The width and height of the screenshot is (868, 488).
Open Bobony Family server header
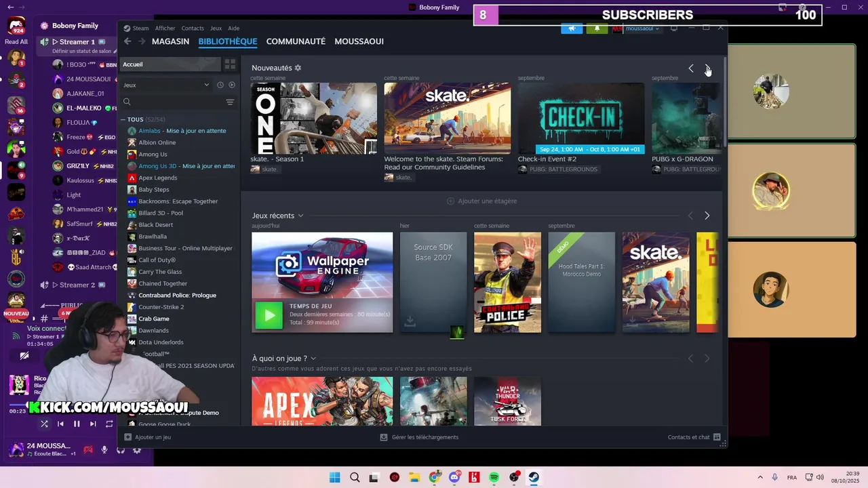click(77, 26)
